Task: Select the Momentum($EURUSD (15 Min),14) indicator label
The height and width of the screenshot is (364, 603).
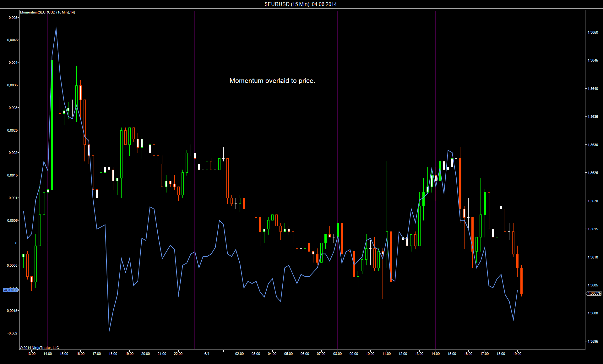Action: pyautogui.click(x=47, y=12)
